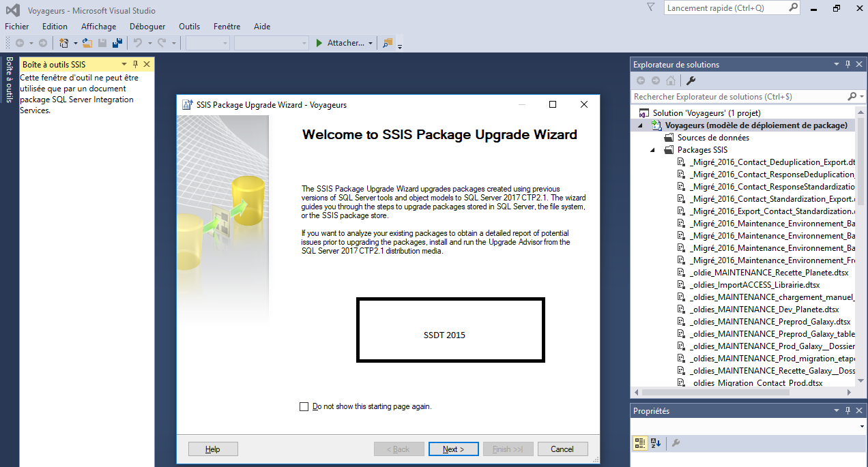Open the Outils menu
The height and width of the screenshot is (467, 868).
(190, 27)
